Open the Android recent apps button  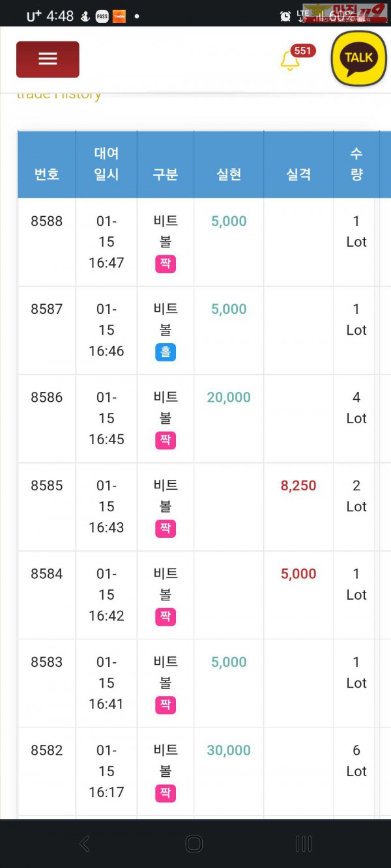304,844
